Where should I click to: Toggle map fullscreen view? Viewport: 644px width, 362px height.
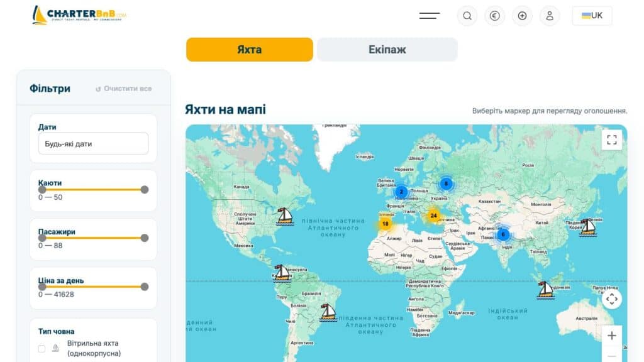[611, 140]
